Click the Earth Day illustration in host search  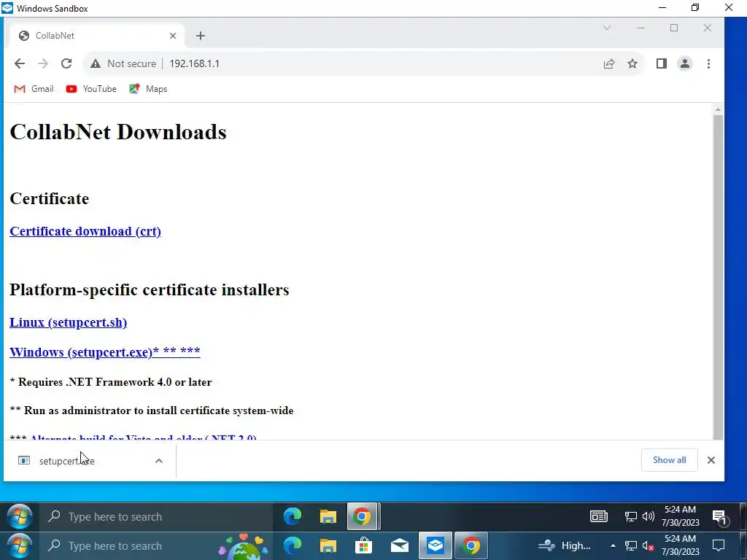coord(243,547)
